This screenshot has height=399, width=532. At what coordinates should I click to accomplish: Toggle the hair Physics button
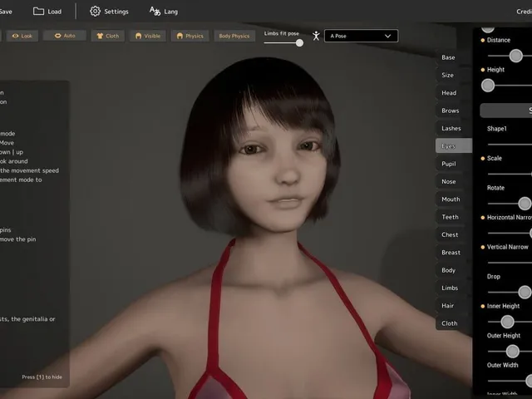click(x=190, y=36)
